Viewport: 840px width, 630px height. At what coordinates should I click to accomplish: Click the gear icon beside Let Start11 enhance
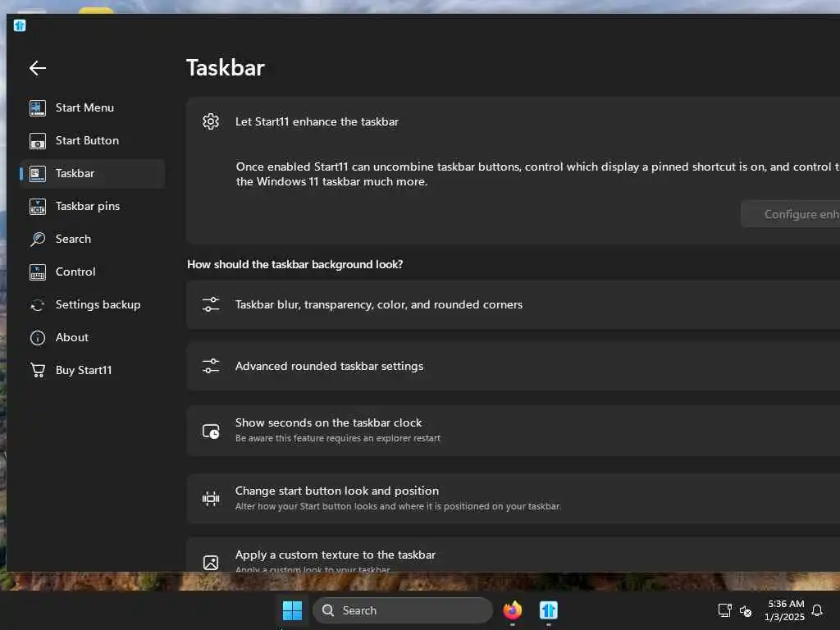(x=211, y=121)
